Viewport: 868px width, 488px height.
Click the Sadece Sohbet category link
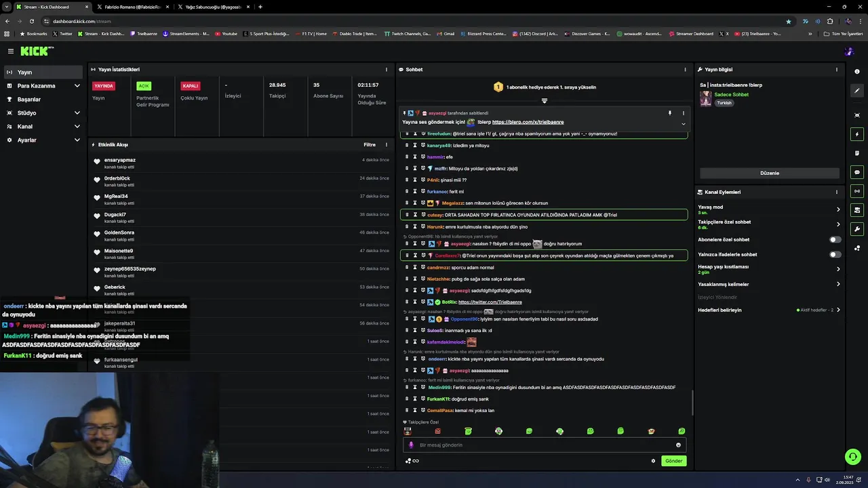pos(732,94)
